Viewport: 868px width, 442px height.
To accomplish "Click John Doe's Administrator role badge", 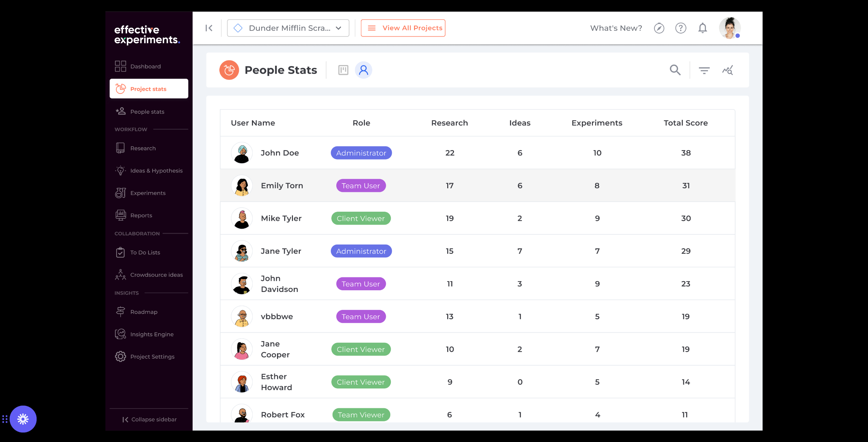I will click(x=361, y=153).
